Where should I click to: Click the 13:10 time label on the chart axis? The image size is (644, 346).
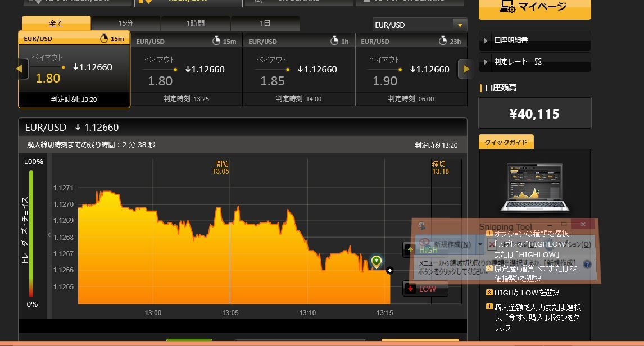point(307,313)
